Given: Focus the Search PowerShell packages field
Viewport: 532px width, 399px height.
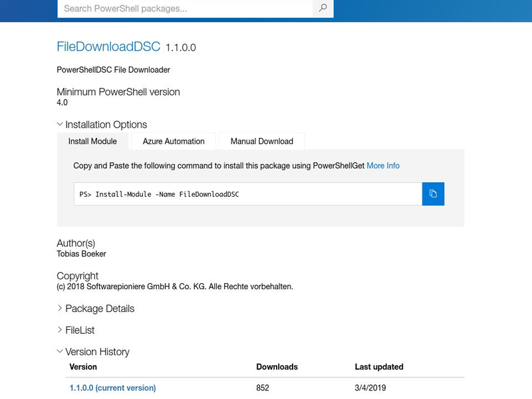Looking at the screenshot, I should (185, 8).
